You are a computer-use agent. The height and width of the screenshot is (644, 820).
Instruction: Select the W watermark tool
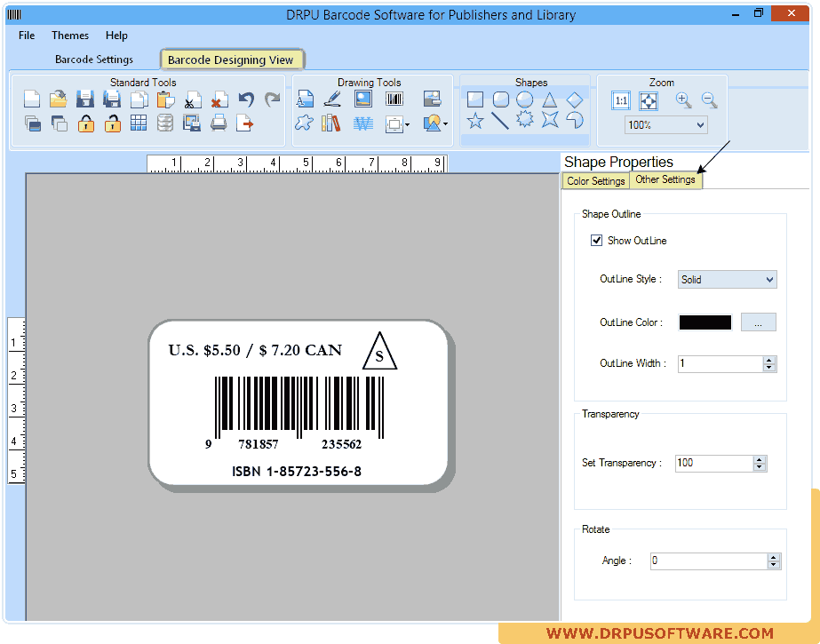363,123
